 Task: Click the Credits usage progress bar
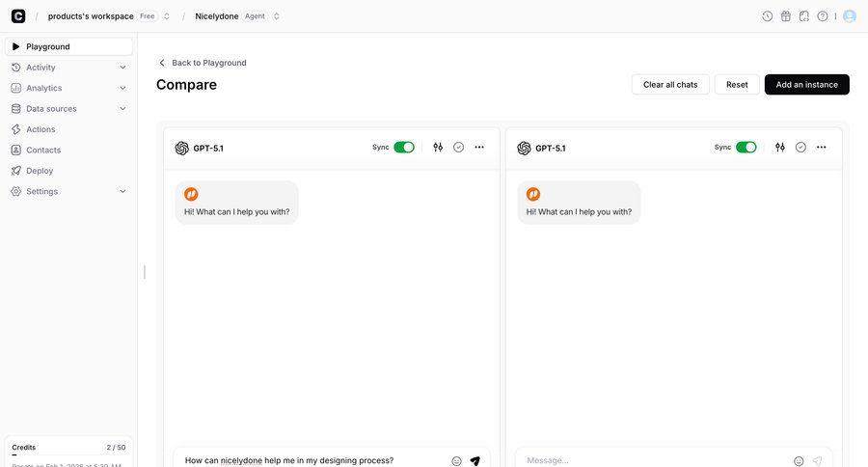(x=68, y=454)
